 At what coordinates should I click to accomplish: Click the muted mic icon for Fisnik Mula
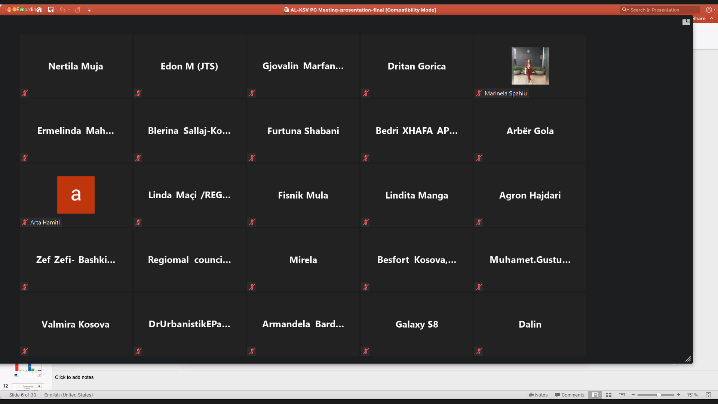click(252, 222)
